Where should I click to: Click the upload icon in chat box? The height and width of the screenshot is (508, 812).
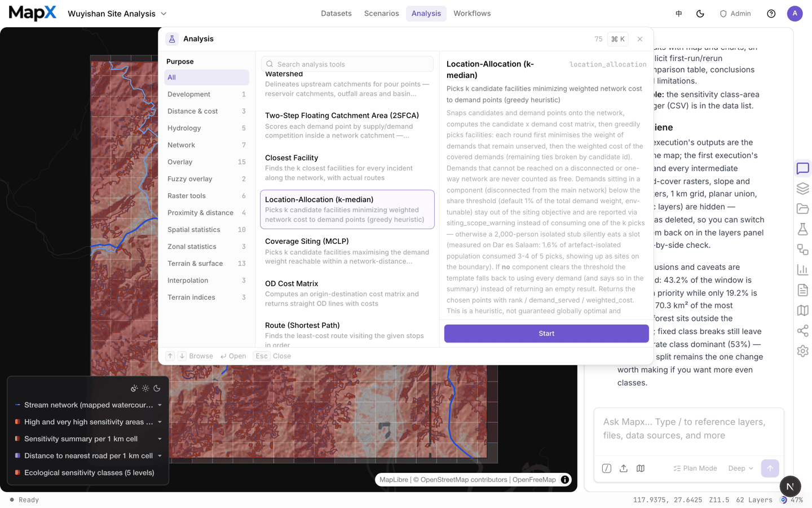point(624,468)
